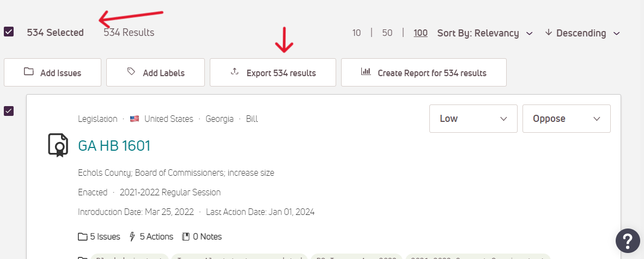Expand the Descending order dropdown
Viewport: 644px width, 259px height.
point(582,33)
